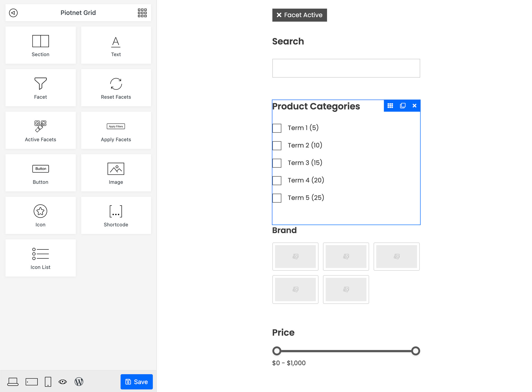Image resolution: width=532 pixels, height=392 pixels.
Task: Select the Icon List widget
Action: point(40,258)
